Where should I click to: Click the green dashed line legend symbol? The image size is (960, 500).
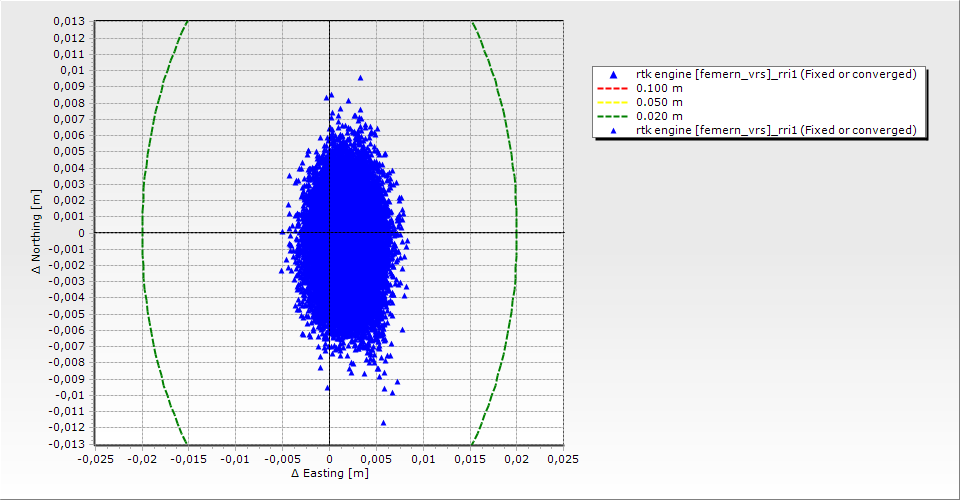click(x=613, y=117)
